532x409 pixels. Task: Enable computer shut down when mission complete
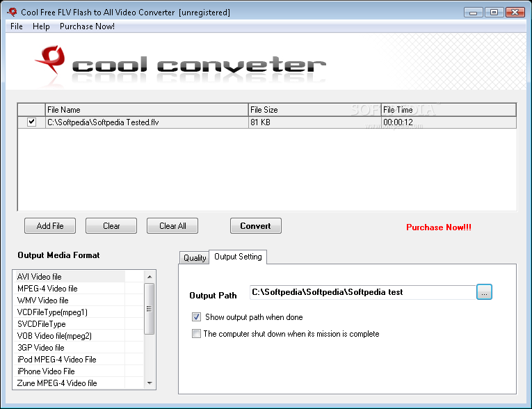click(x=196, y=334)
